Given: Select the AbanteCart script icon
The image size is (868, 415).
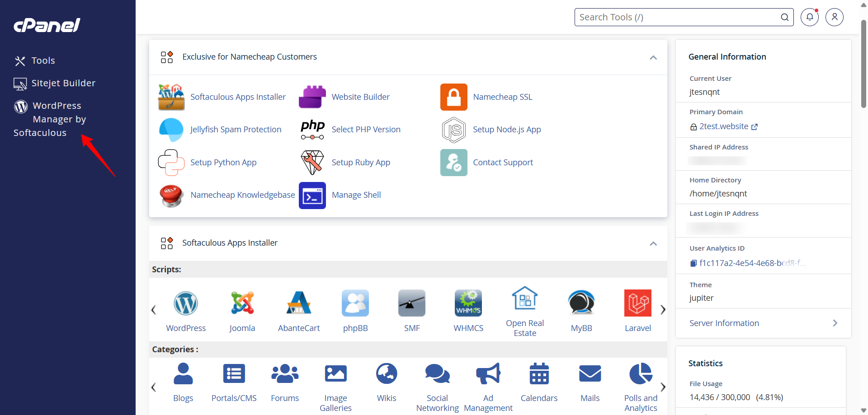Looking at the screenshot, I should 299,303.
